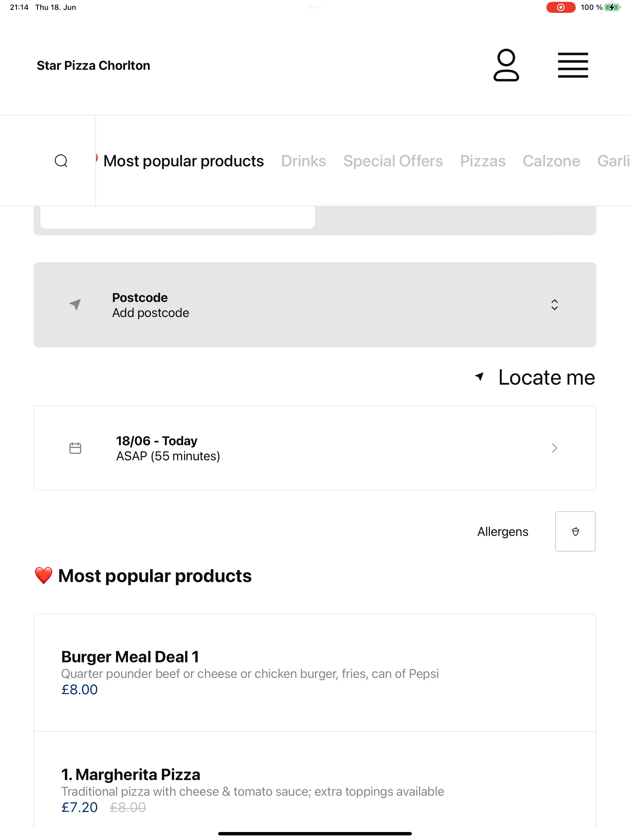Switch to the Special Offers tab
This screenshot has width=630, height=840.
coord(393,161)
